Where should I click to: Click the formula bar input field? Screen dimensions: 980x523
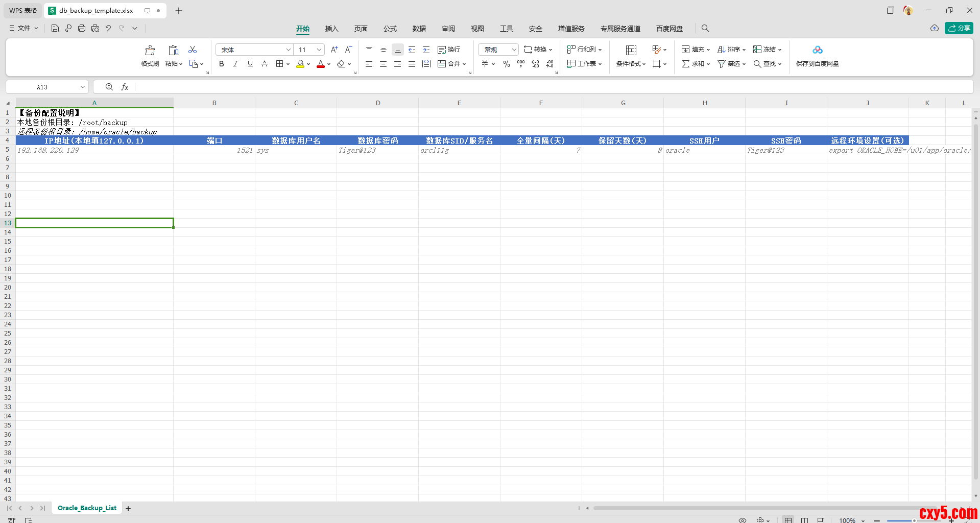(x=554, y=87)
